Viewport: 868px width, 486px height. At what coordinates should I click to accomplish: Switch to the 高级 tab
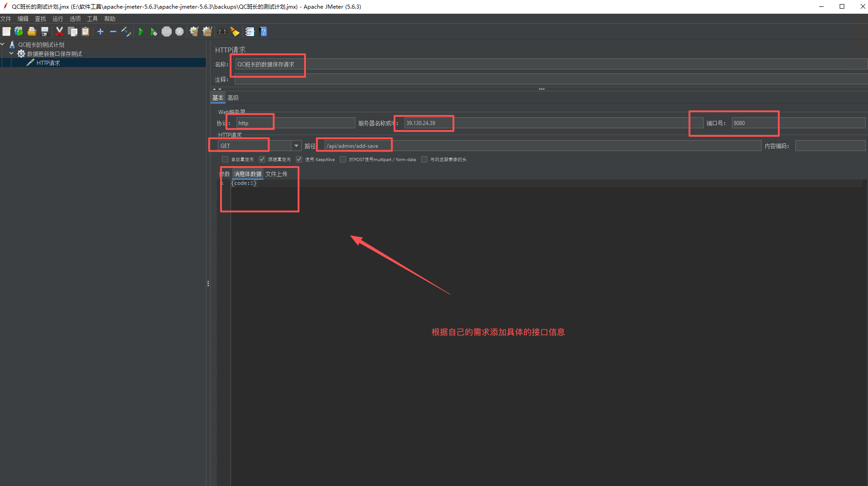tap(233, 98)
